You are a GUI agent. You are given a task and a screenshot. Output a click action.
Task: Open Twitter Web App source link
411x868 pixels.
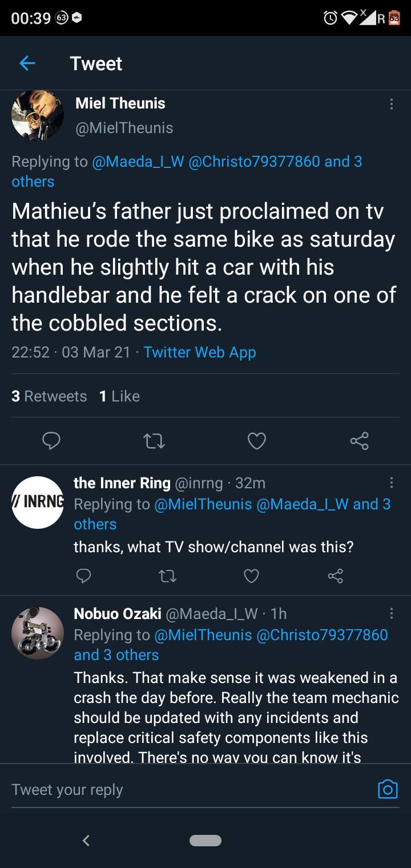[199, 352]
